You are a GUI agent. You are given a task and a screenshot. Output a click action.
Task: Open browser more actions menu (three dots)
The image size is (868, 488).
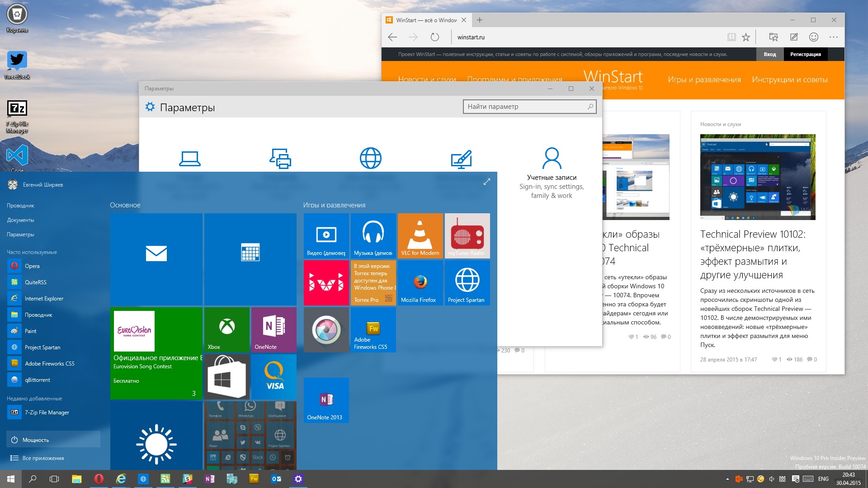pos(834,37)
